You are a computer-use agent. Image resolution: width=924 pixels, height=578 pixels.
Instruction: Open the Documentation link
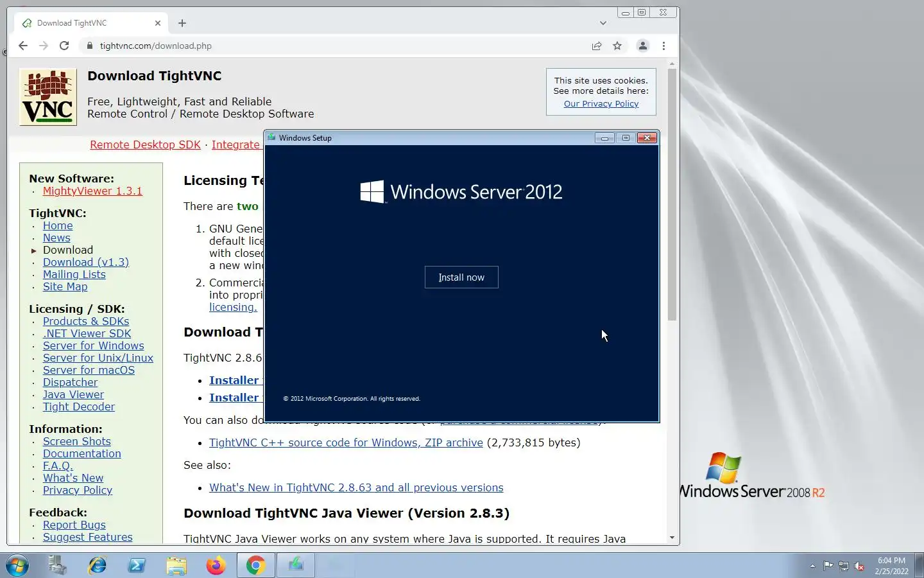[x=82, y=453]
